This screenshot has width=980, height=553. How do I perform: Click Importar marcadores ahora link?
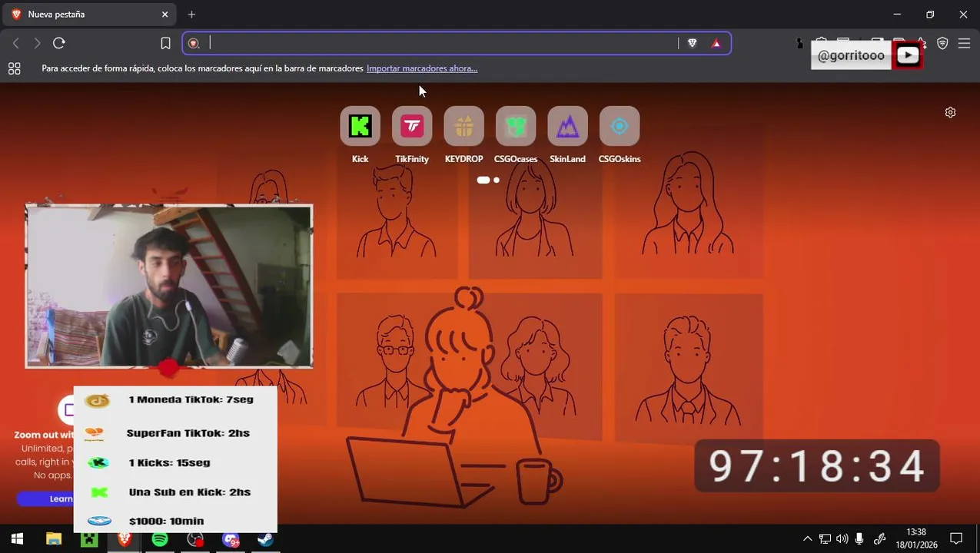(422, 68)
